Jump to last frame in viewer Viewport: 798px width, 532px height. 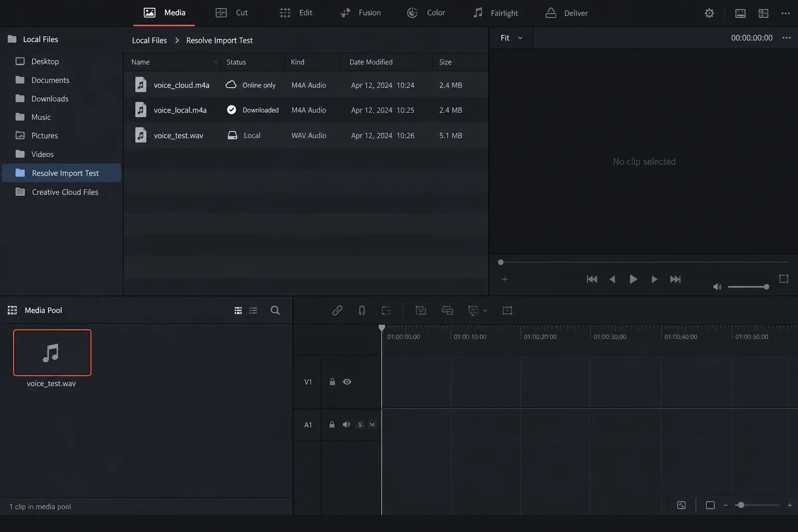(x=675, y=279)
